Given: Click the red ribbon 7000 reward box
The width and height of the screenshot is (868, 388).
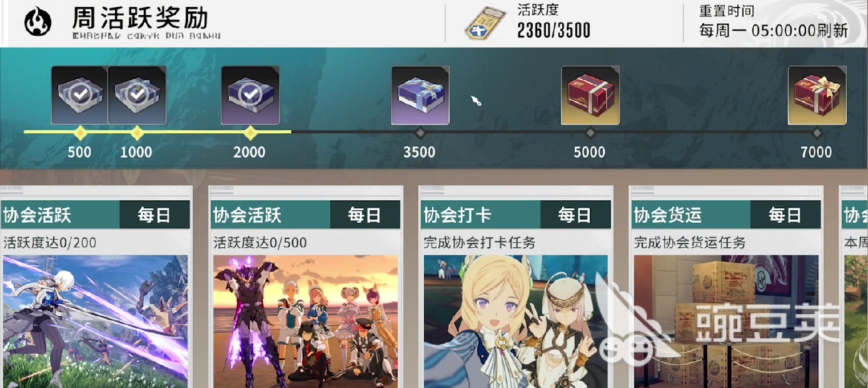Looking at the screenshot, I should click(817, 95).
